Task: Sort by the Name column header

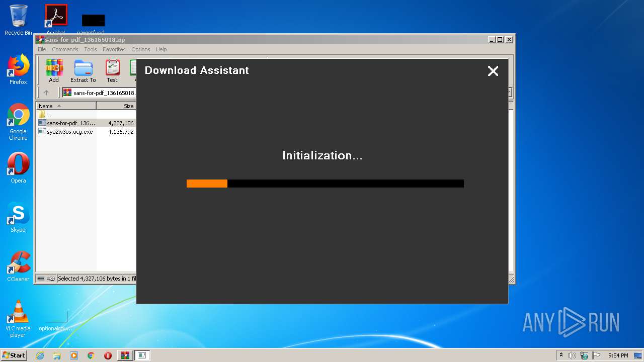Action: 66,106
